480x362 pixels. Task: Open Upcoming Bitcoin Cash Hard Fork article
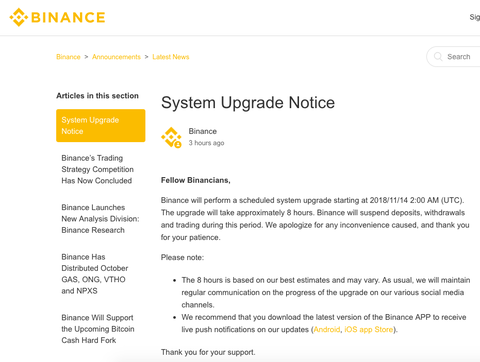click(x=98, y=329)
